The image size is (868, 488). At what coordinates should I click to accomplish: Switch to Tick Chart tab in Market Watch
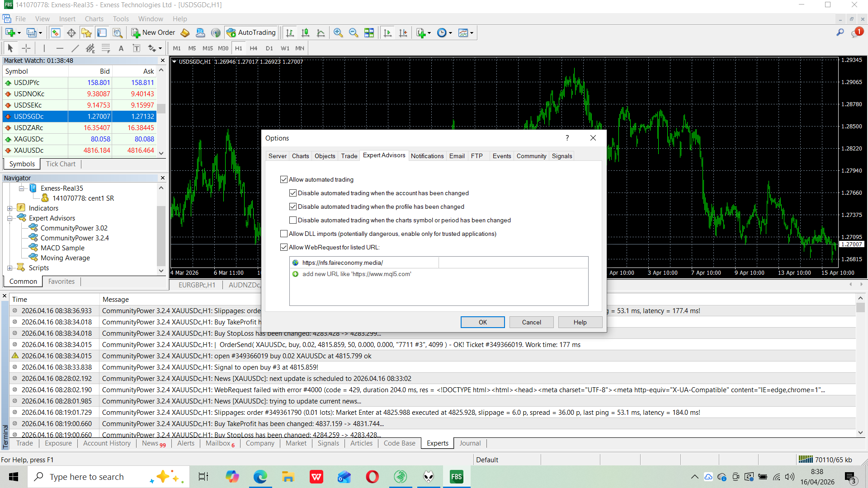tap(61, 164)
